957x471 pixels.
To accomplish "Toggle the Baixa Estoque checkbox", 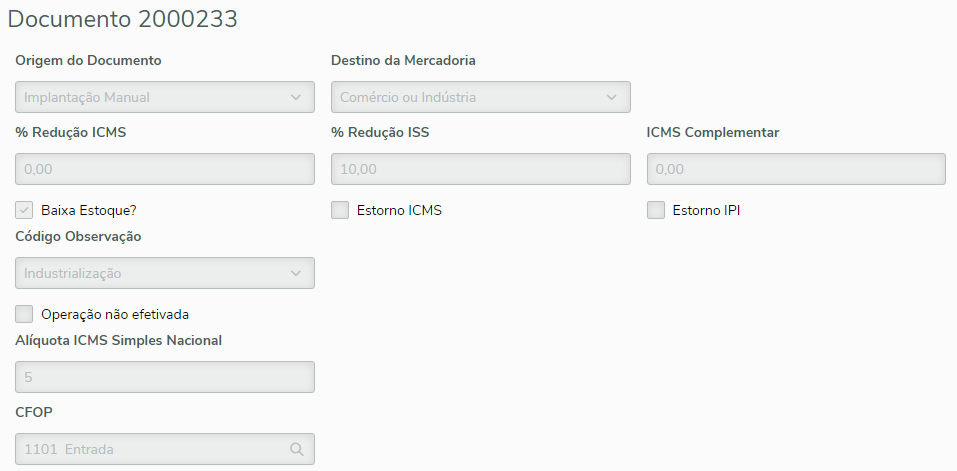I will click(25, 210).
